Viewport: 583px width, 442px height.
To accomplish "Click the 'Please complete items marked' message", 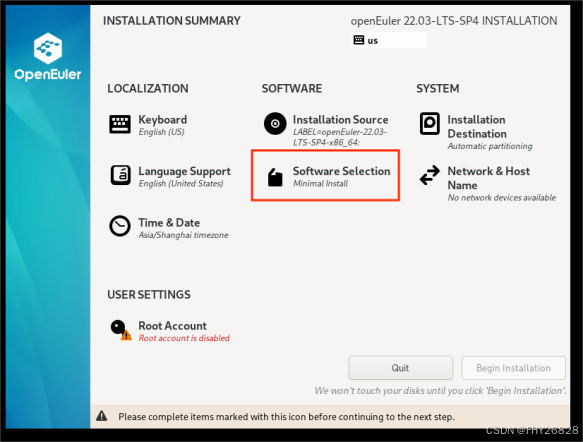I will coord(286,417).
